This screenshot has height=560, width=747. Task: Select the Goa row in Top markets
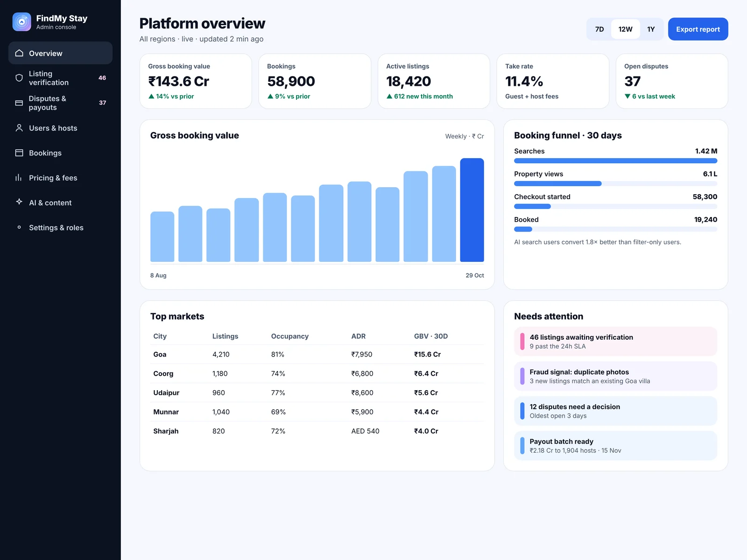[317, 354]
